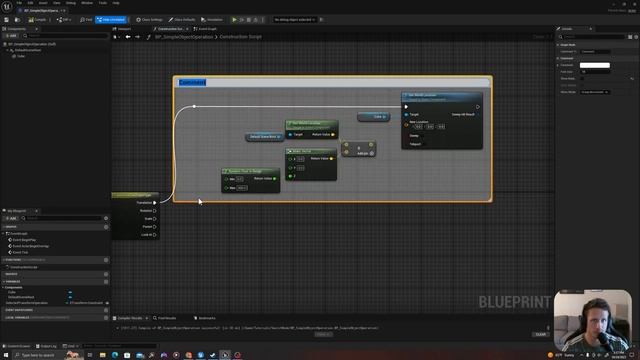
Task: Select ConstructionScript function entry
Action: (x=23, y=267)
